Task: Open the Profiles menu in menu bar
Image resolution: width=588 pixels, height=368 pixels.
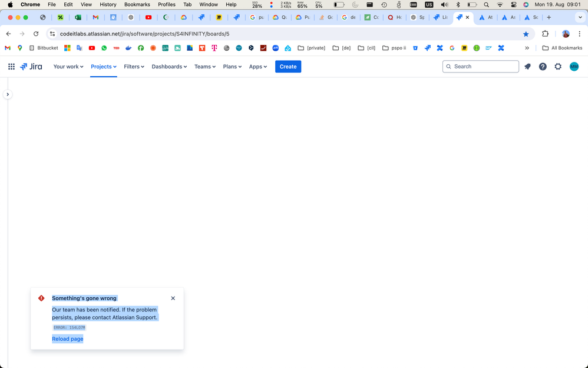Action: (x=167, y=5)
